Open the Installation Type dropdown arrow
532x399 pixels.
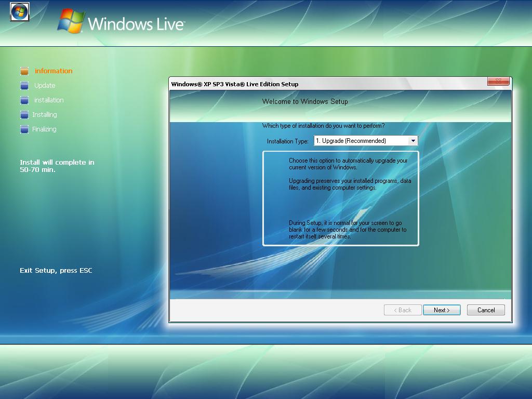[x=413, y=141]
